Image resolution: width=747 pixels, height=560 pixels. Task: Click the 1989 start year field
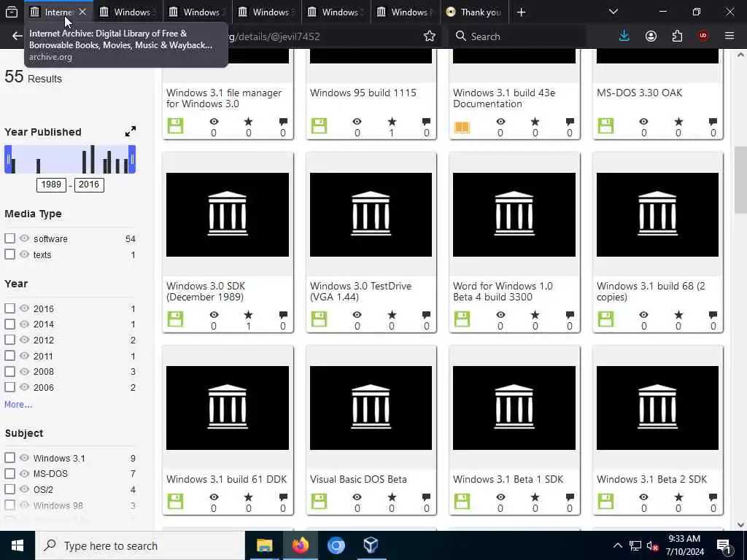tap(51, 184)
